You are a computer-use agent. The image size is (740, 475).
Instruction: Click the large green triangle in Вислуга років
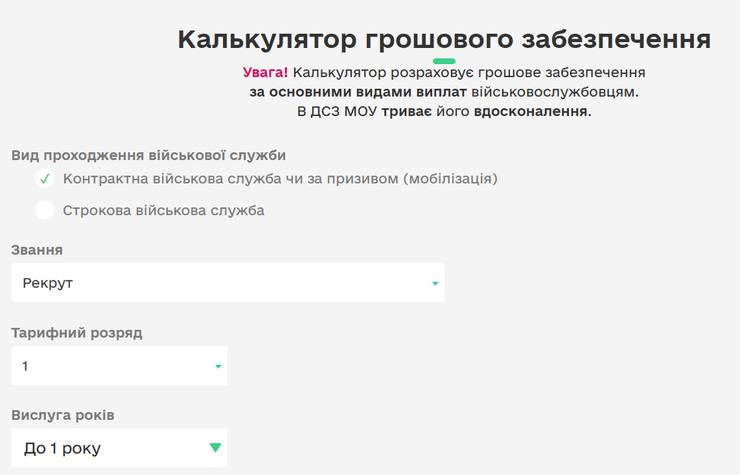pyautogui.click(x=215, y=448)
